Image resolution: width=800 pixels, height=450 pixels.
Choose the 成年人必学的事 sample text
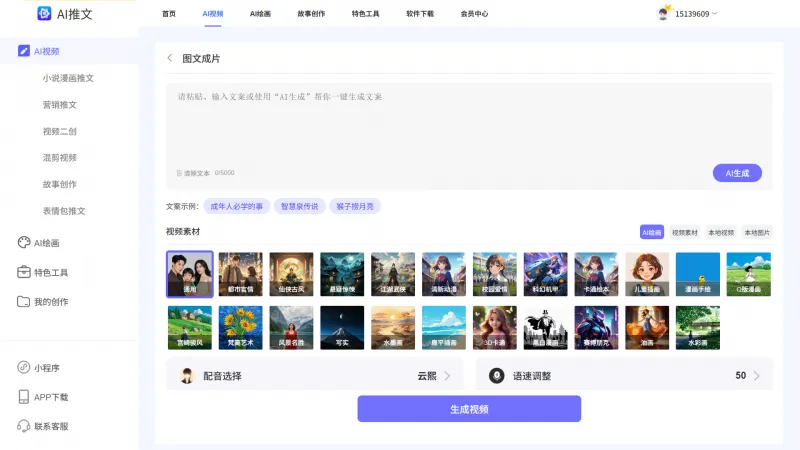click(x=237, y=206)
